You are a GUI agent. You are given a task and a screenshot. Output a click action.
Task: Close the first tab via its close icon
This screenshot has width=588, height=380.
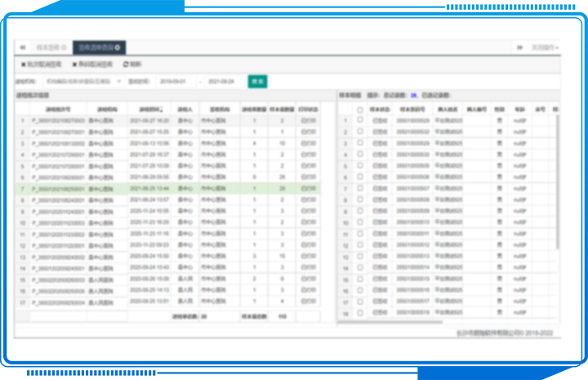pyautogui.click(x=65, y=47)
